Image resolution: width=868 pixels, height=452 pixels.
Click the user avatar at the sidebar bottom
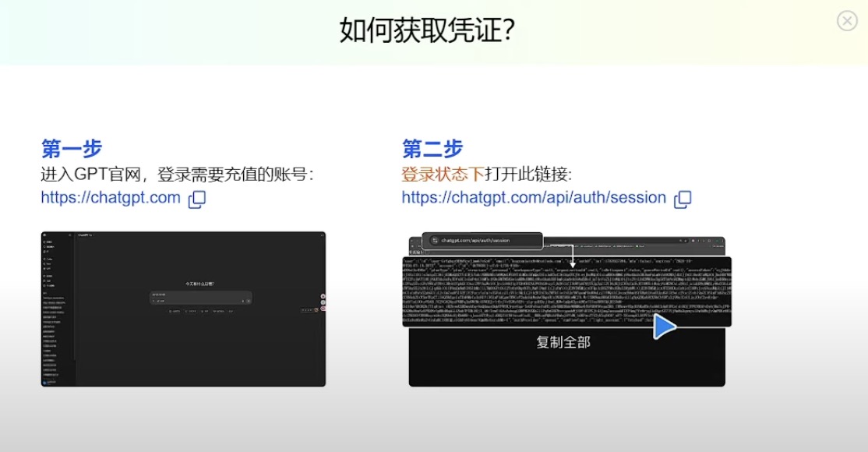point(43,381)
